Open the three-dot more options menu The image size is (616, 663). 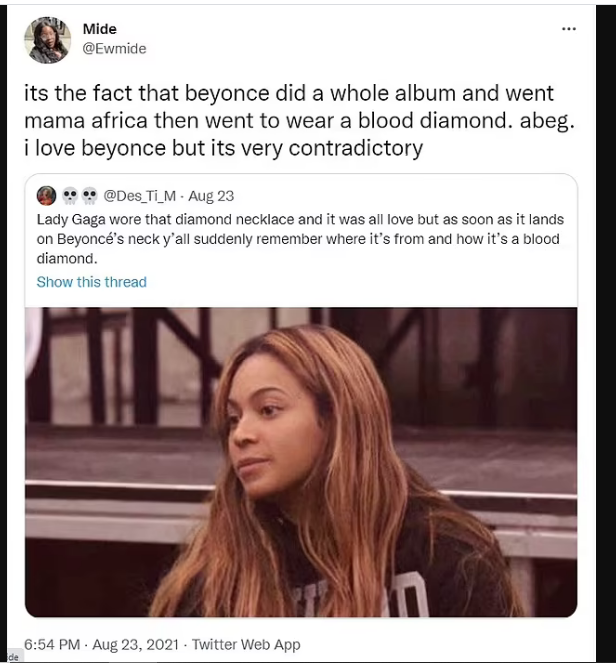click(569, 29)
